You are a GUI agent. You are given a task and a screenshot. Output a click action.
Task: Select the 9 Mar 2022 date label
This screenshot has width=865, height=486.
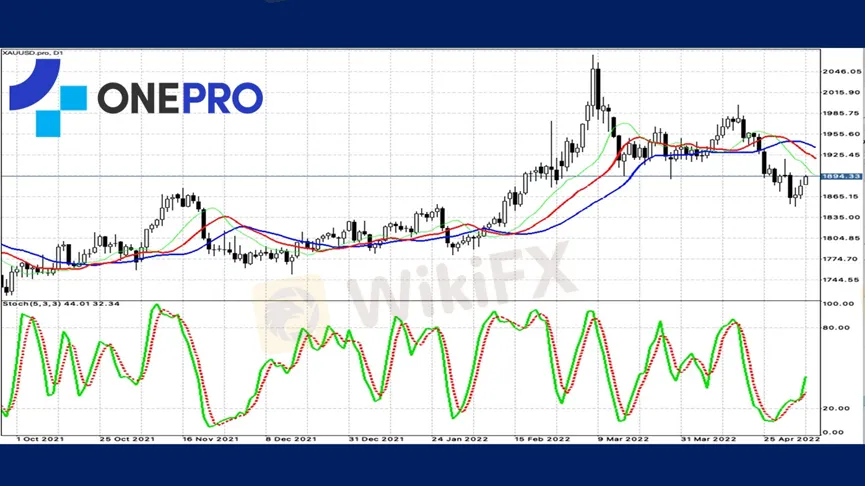tap(619, 439)
